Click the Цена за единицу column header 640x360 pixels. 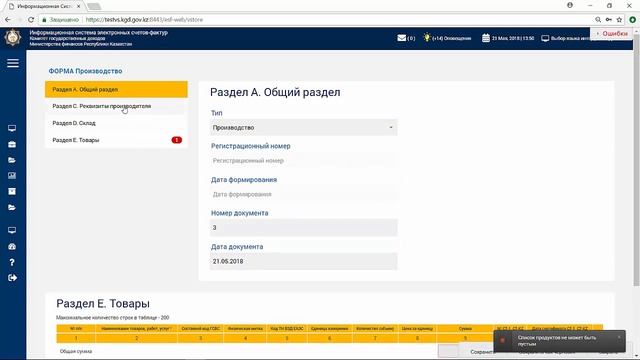(x=417, y=329)
